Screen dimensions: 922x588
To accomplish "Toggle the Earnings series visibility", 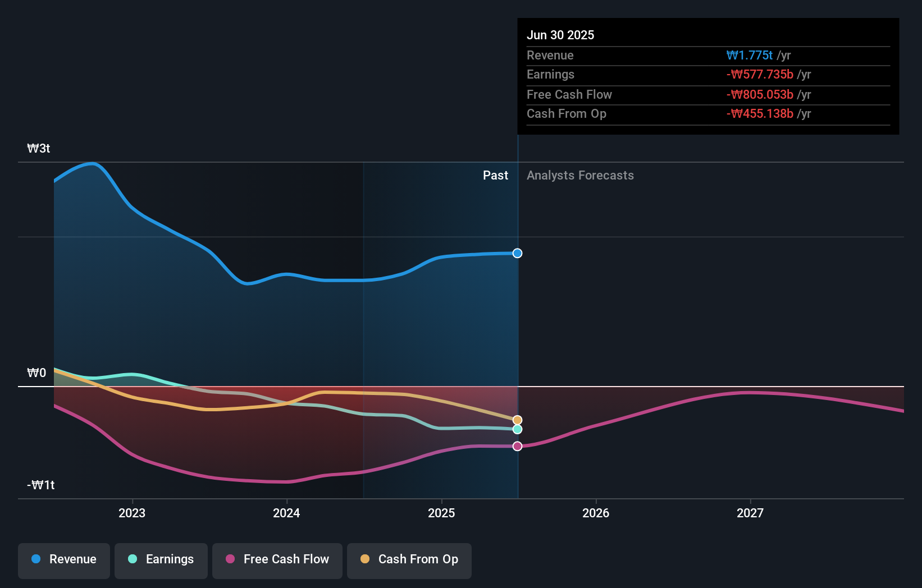I will 161,559.
